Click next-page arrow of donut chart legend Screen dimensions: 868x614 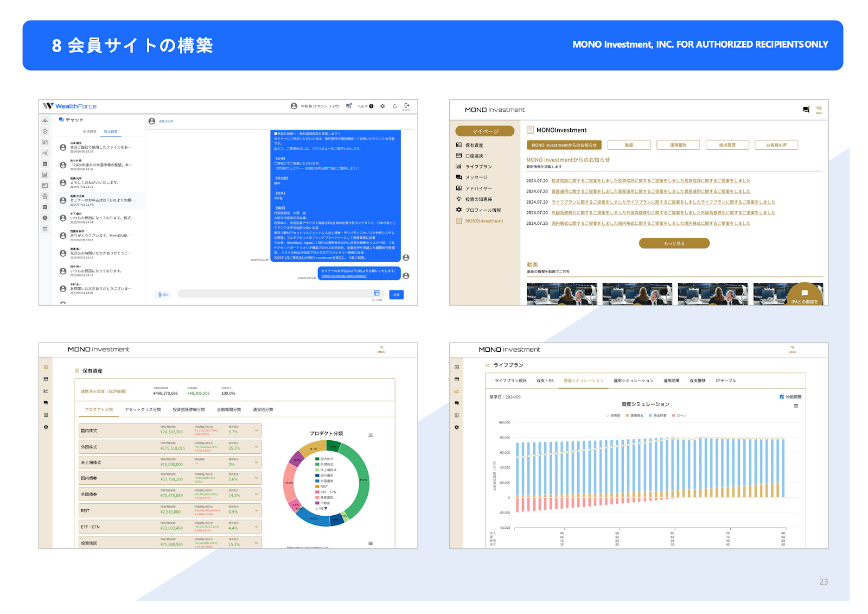[325, 509]
